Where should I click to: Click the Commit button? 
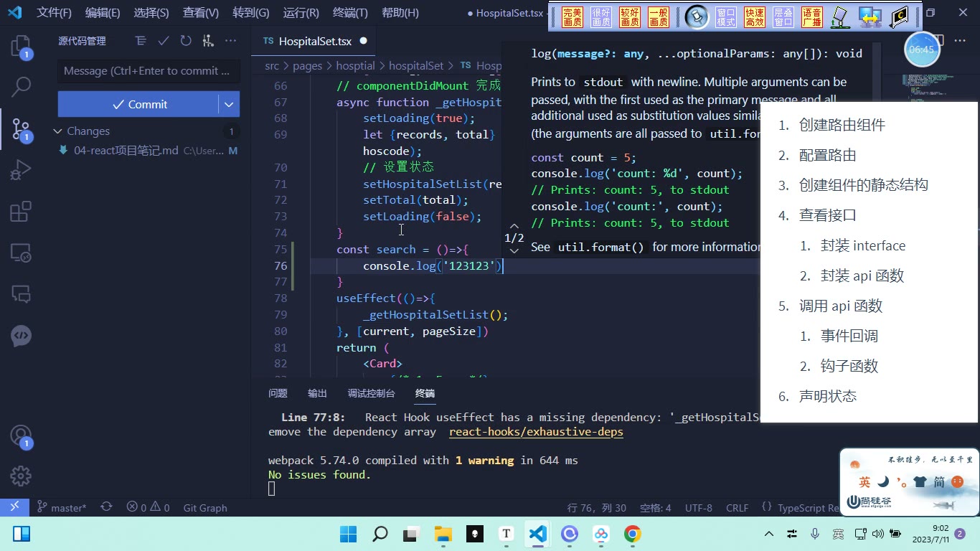[138, 104]
